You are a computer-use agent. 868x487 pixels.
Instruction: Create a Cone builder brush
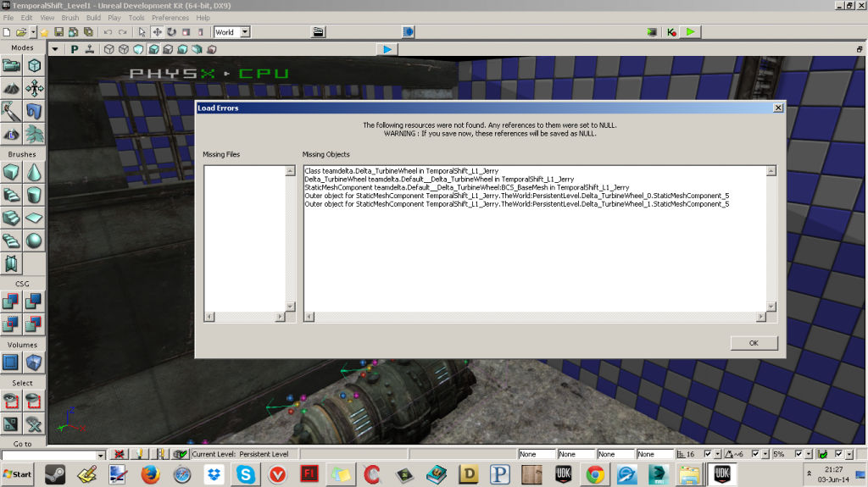[34, 173]
